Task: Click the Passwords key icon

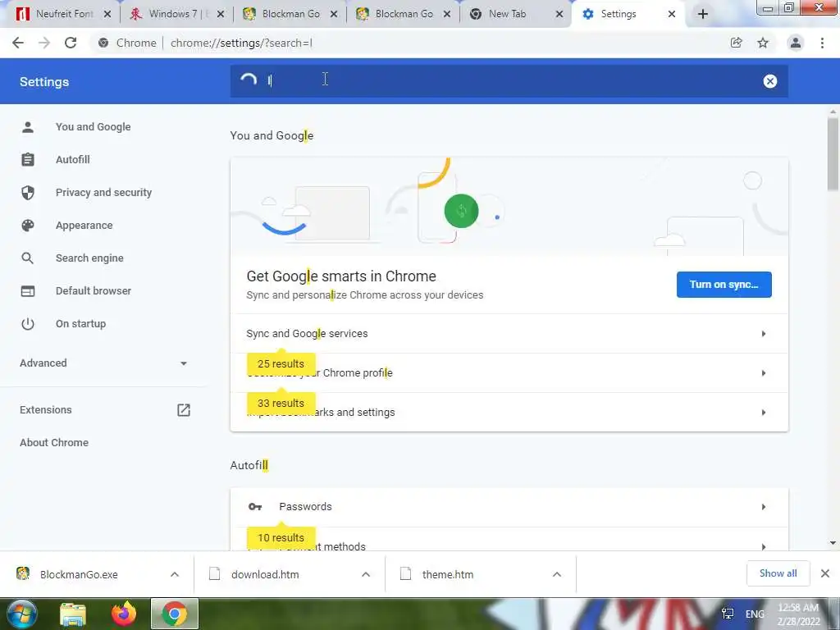Action: [x=255, y=507]
